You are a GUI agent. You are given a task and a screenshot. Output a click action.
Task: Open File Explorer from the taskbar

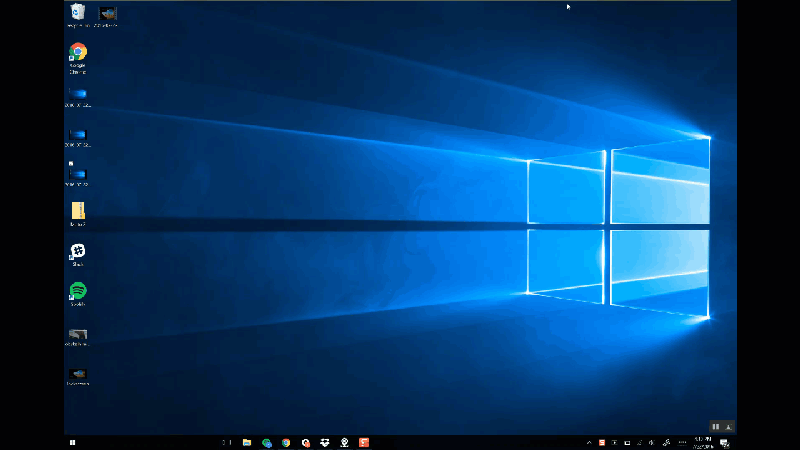coord(247,442)
